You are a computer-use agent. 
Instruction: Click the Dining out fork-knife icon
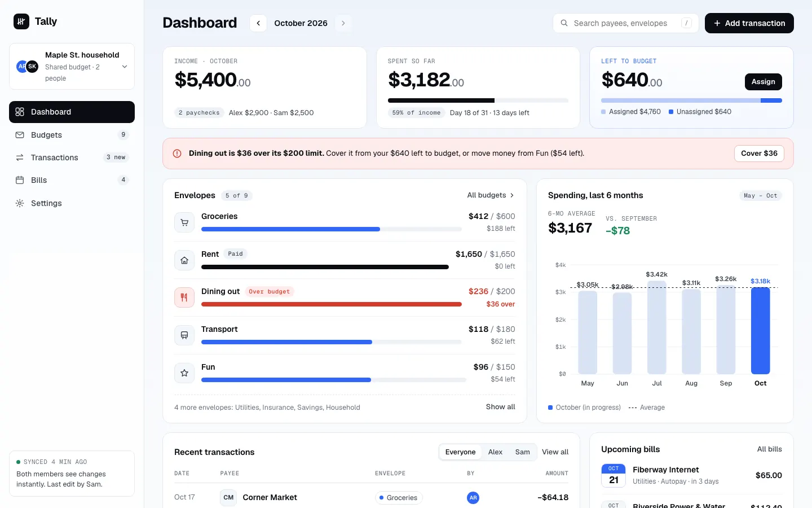pyautogui.click(x=184, y=297)
